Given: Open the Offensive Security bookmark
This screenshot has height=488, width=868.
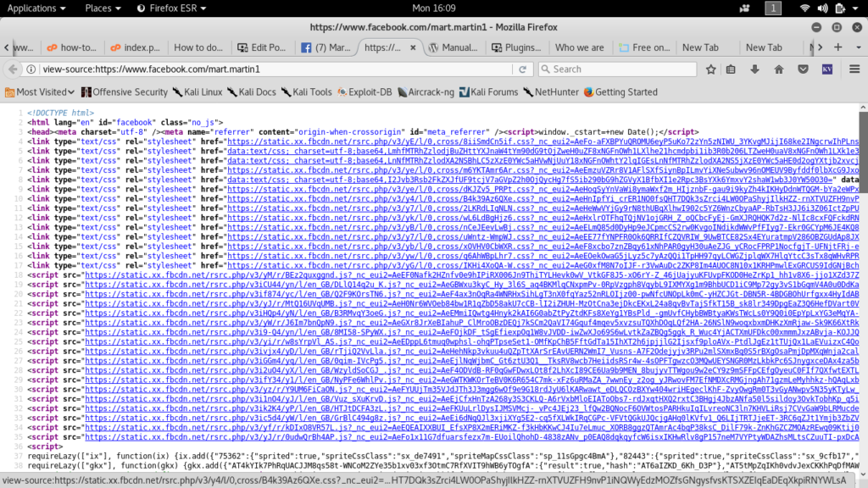Looking at the screenshot, I should 124,92.
